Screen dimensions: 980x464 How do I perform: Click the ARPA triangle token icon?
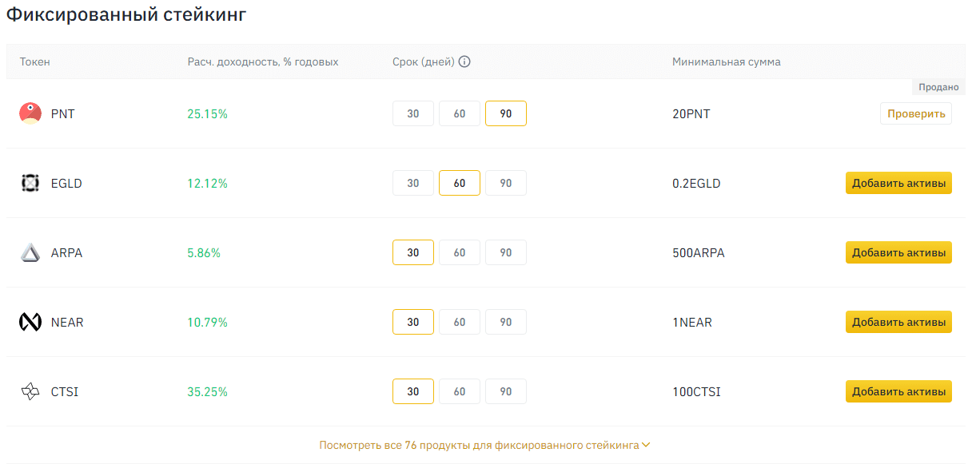point(30,252)
